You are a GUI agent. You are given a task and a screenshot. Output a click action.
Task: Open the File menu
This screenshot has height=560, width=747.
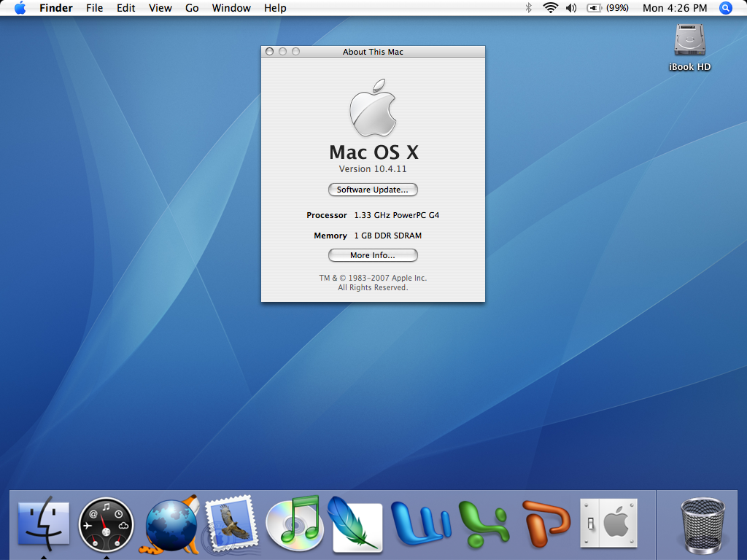click(94, 8)
